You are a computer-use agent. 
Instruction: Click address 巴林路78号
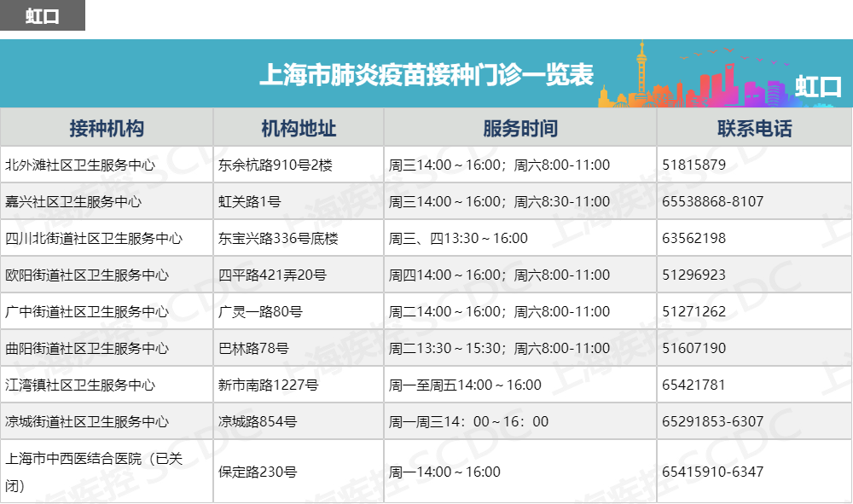(x=253, y=349)
